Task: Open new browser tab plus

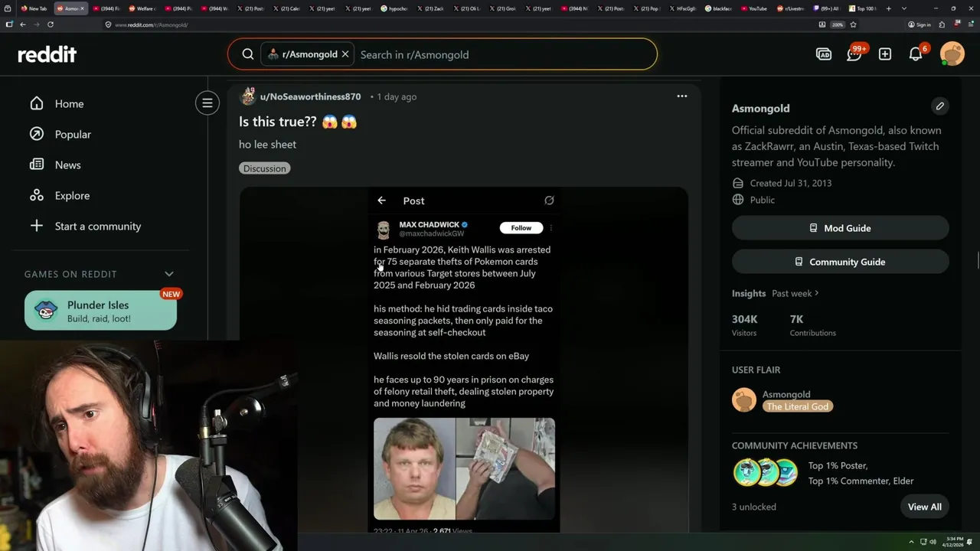Action: pos(889,8)
